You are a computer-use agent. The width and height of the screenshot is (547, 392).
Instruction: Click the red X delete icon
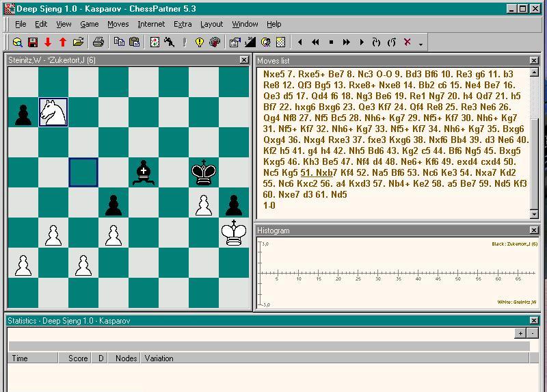(x=408, y=42)
